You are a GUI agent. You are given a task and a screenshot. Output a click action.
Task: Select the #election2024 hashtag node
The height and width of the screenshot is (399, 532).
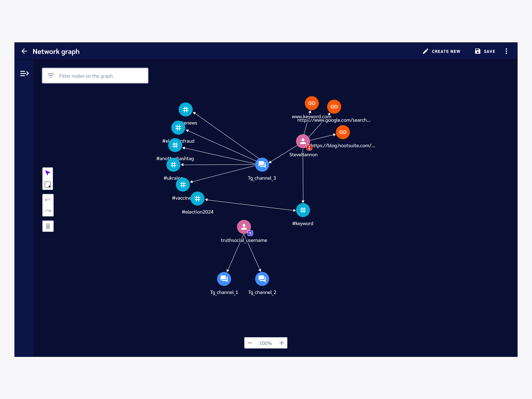198,199
